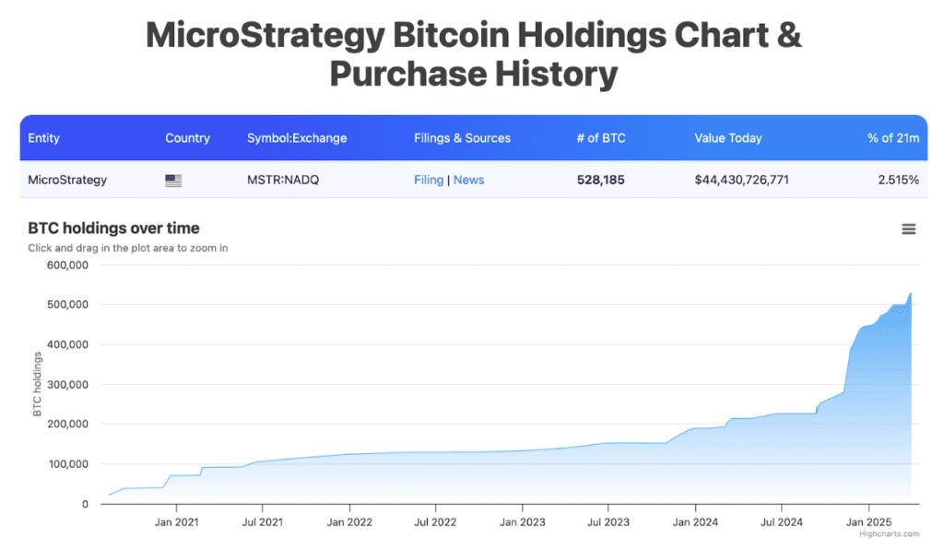Click the Jul 2022 axis label
944x560 pixels.
435,522
